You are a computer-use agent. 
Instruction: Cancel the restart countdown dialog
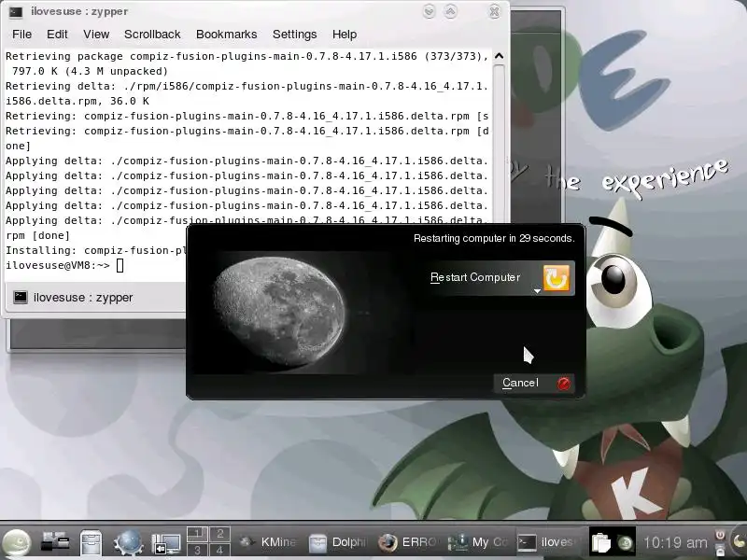point(534,383)
